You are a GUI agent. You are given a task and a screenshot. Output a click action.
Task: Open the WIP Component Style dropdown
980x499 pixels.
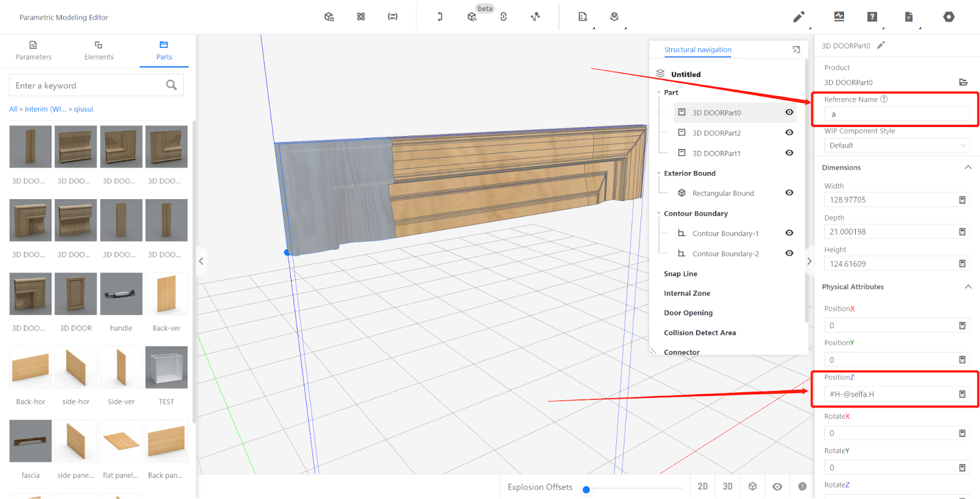(897, 145)
